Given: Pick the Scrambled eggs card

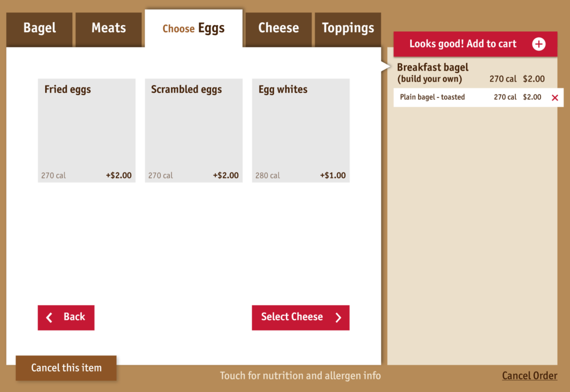Looking at the screenshot, I should [x=193, y=131].
